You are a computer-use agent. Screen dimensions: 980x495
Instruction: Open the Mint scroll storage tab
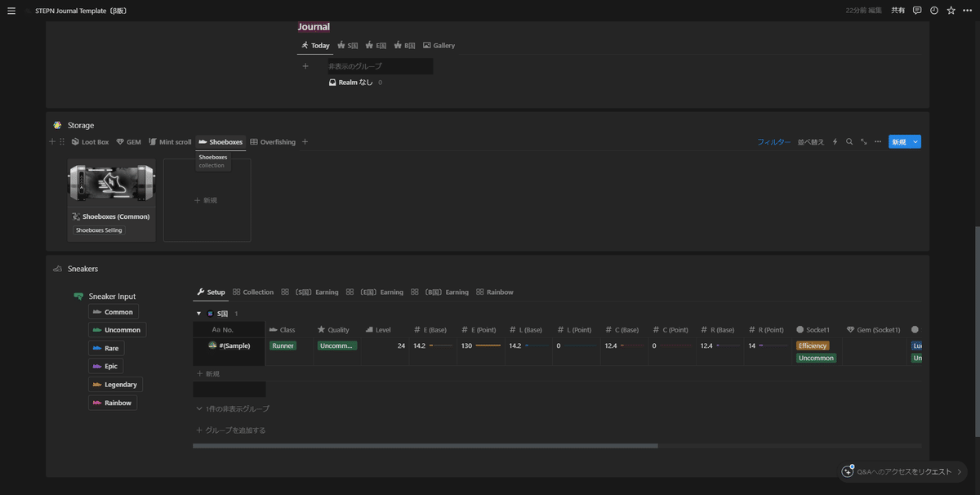pos(171,142)
